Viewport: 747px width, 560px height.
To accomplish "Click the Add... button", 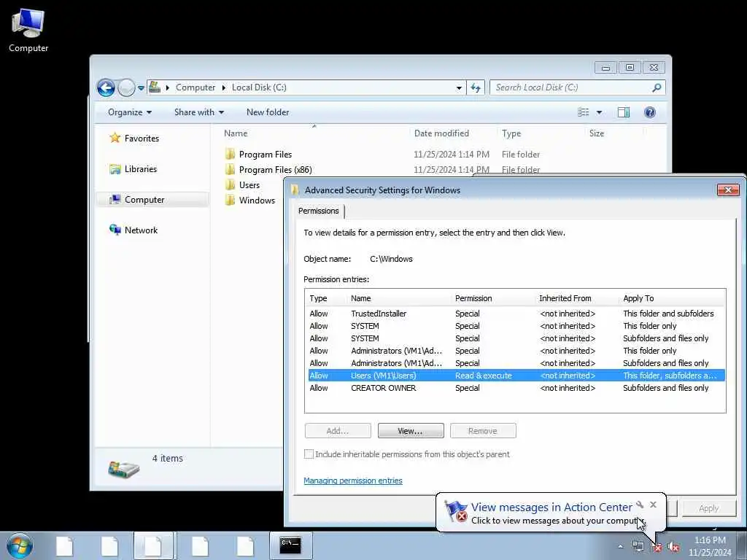I will (338, 431).
